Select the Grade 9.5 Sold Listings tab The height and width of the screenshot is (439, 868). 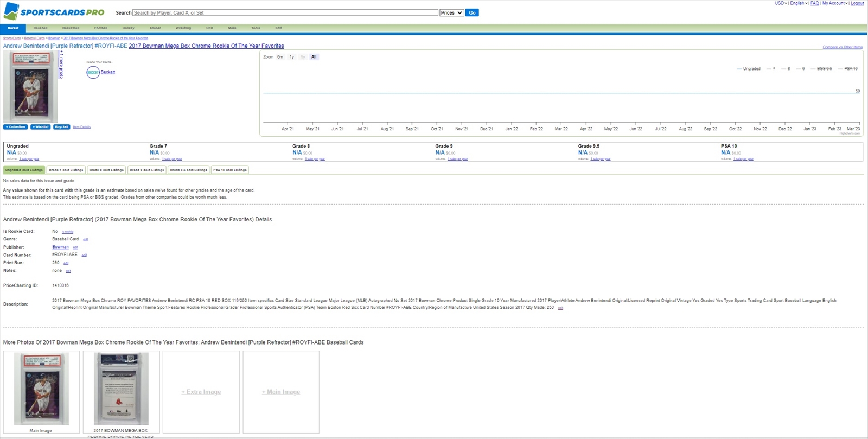point(188,170)
